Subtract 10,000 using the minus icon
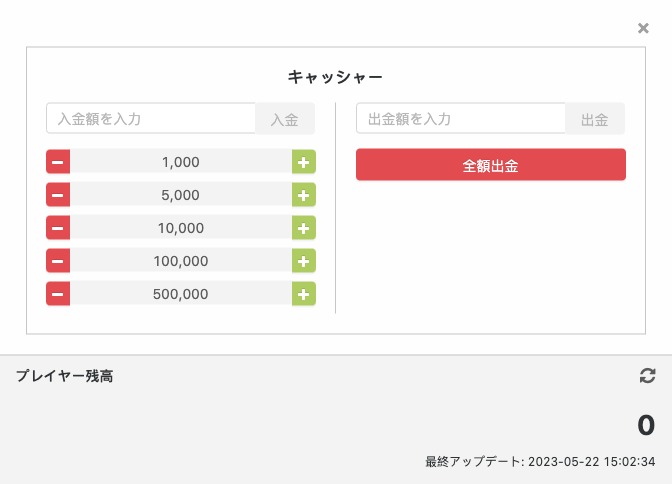Viewport: 672px width, 484px height. point(58,228)
